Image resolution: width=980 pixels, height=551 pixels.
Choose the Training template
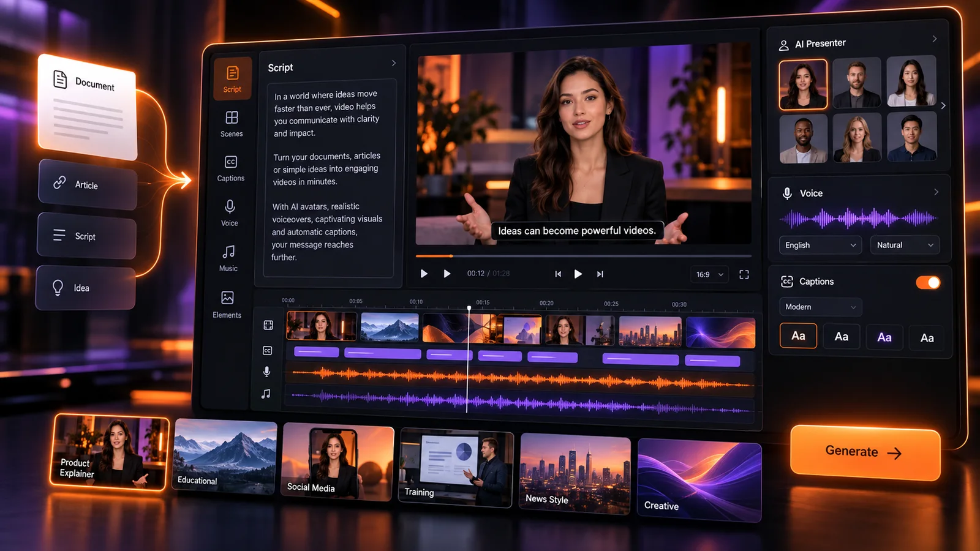tap(456, 467)
